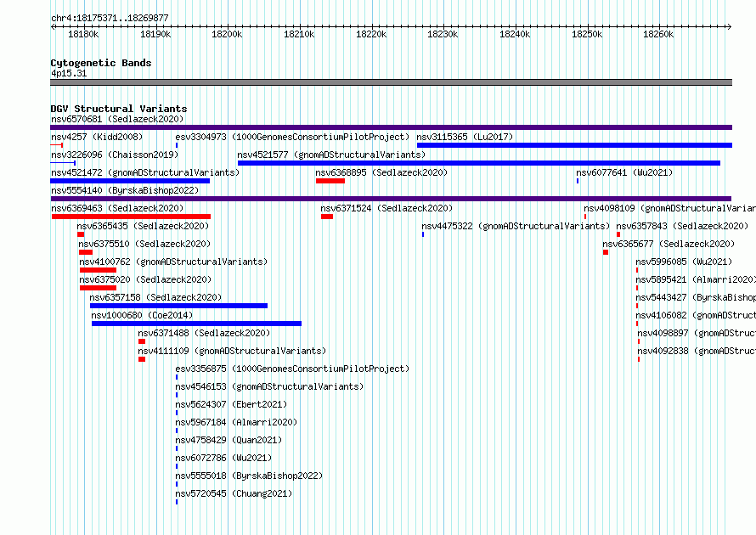The image size is (756, 535).
Task: Click the red bar under nsv6371524
Action: pos(327,217)
